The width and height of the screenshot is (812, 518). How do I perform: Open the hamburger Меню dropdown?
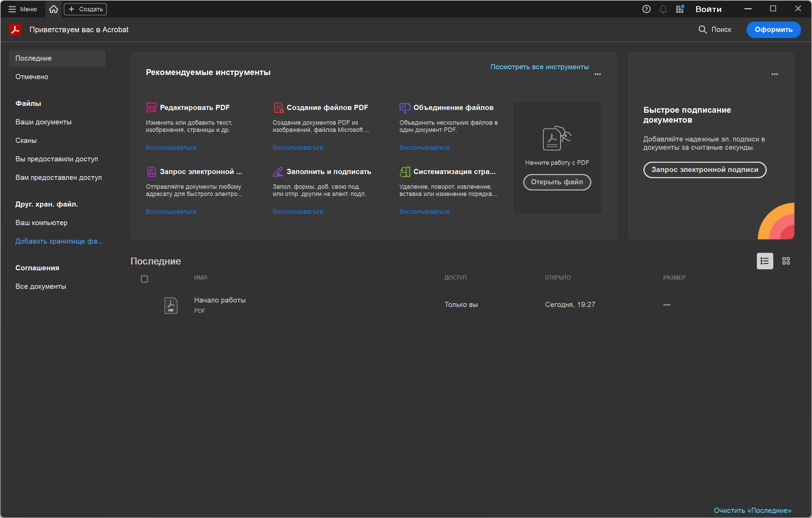click(23, 9)
